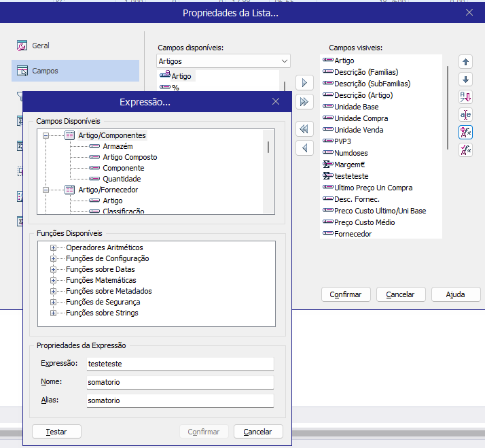485x448 pixels.
Task: Click the add all fields double-arrow
Action: point(305,101)
